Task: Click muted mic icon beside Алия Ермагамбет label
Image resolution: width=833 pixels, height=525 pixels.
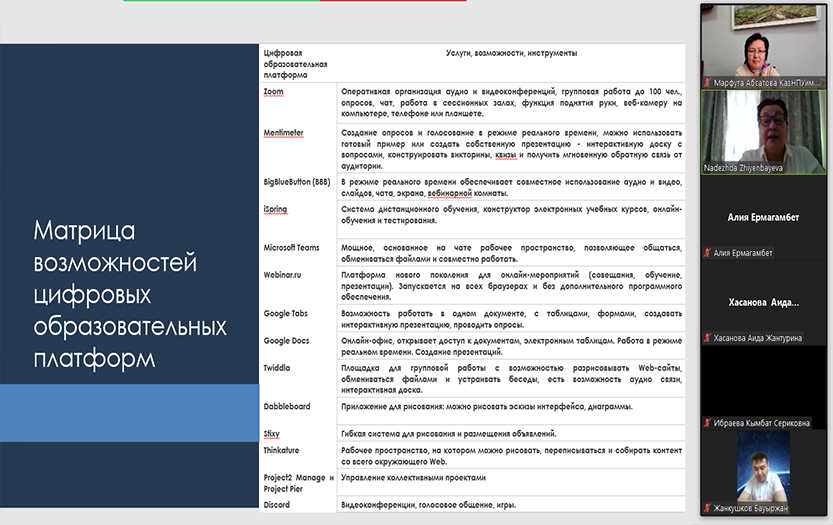Action: coord(707,253)
